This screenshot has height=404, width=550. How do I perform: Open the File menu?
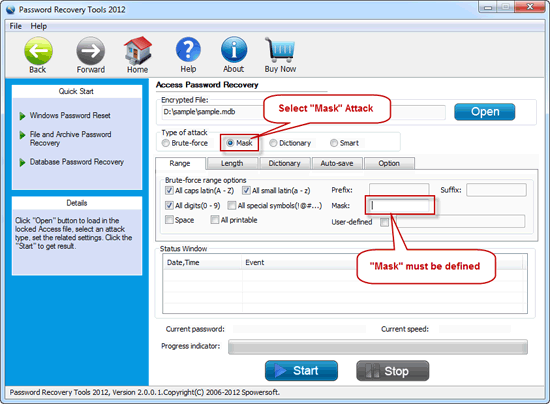[x=15, y=26]
